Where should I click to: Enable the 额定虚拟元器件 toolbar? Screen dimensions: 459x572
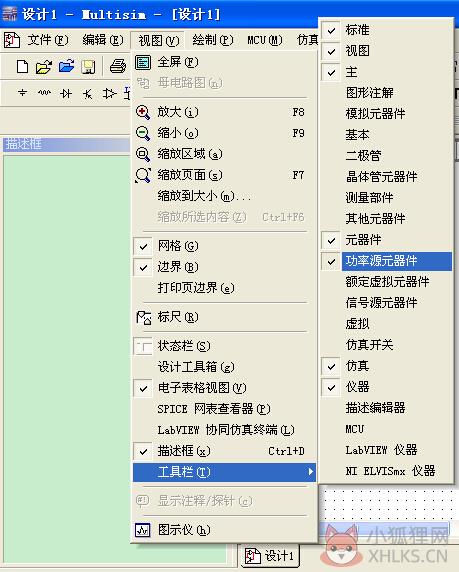point(386,282)
